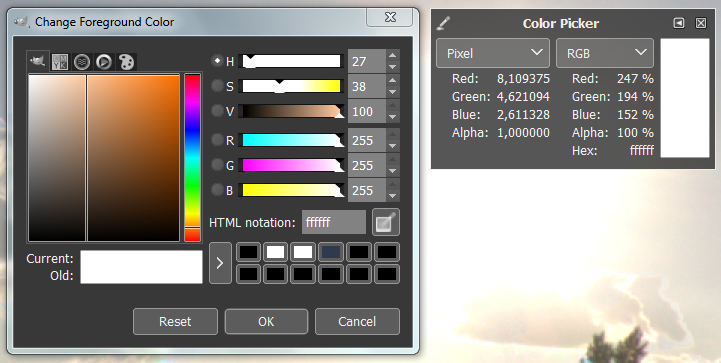Open the Palette selector tab
The width and height of the screenshot is (721, 363).
click(x=126, y=62)
